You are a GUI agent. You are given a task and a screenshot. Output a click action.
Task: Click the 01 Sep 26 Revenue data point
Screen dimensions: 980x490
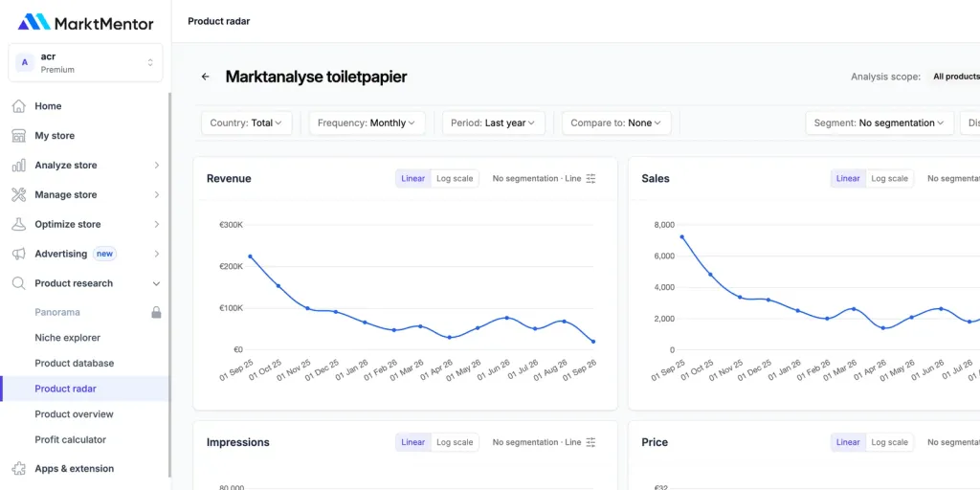[593, 342]
